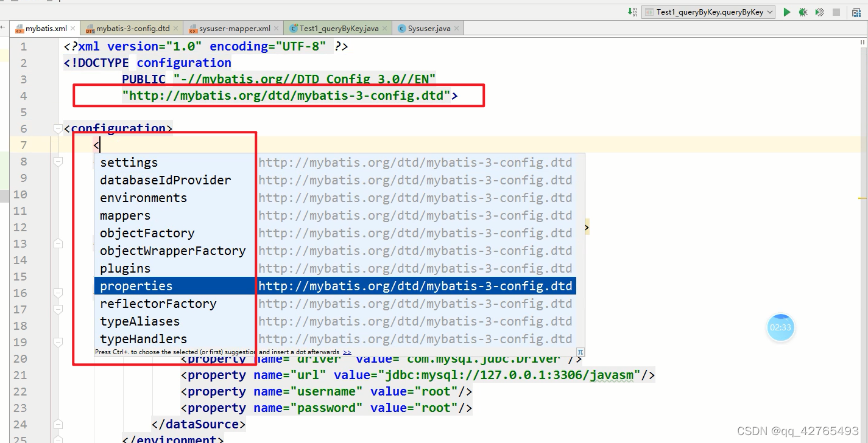This screenshot has height=443, width=868.
Task: Click the inspection indicator atop the scrollbar
Action: tap(863, 43)
